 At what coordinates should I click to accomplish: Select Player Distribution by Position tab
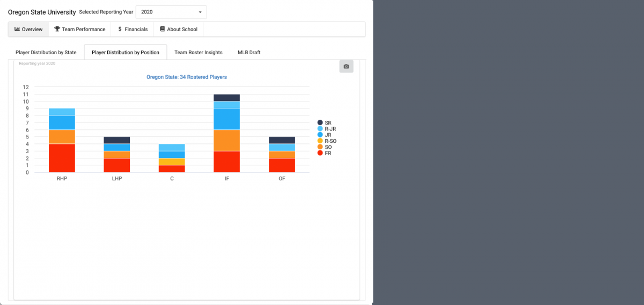coord(126,53)
